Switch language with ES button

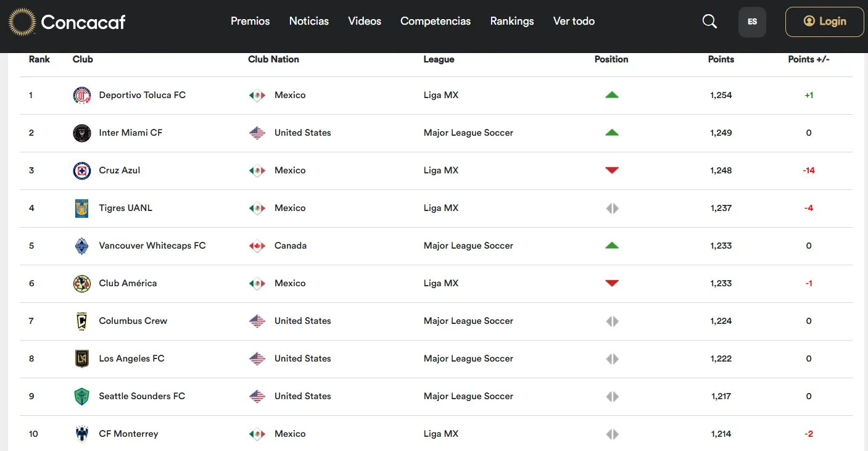pos(752,22)
